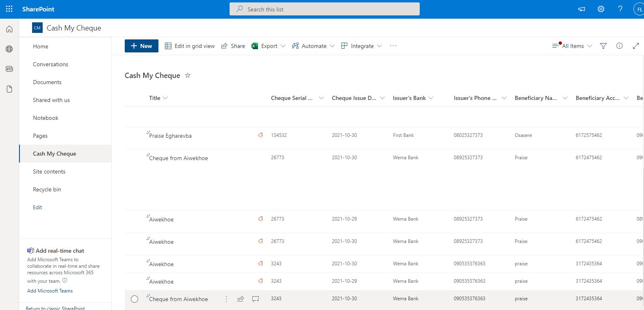Open the megaphone feedback icon in header
644x310 pixels.
581,9
